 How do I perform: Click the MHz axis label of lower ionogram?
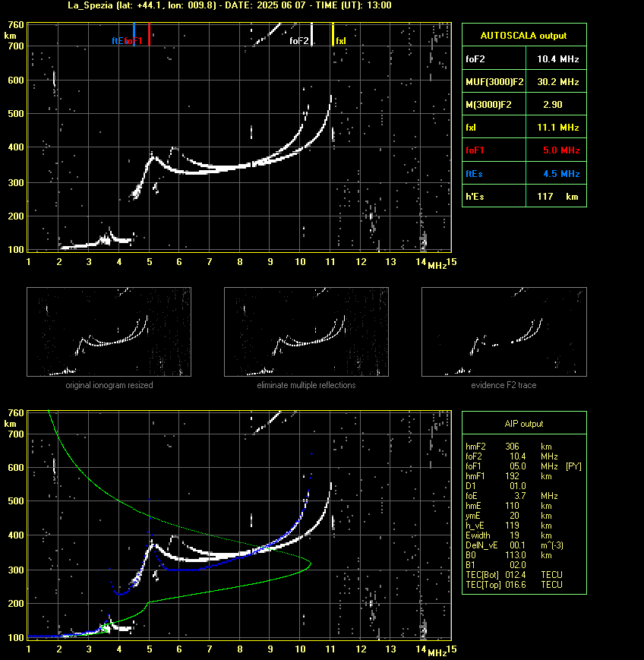click(437, 653)
